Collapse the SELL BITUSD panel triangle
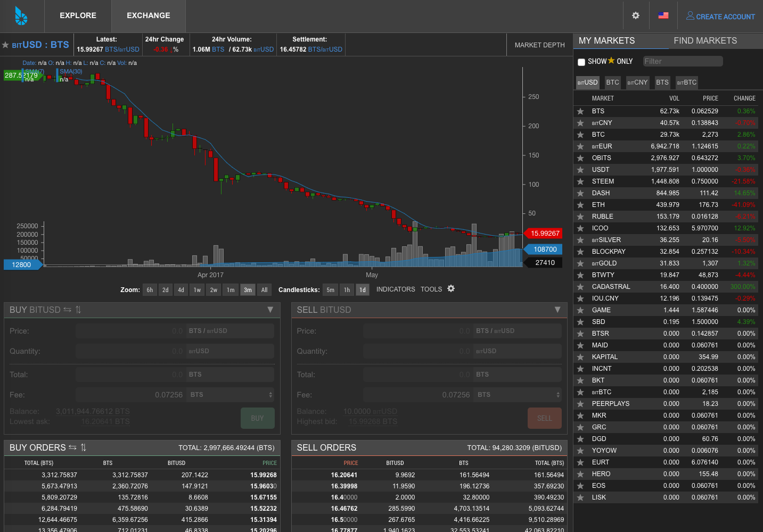This screenshot has height=532, width=763. (557, 310)
